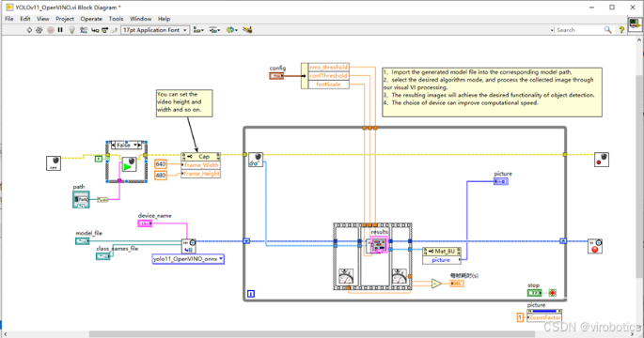Click the Mat_8U property node
644x338 pixels.
pyautogui.click(x=442, y=251)
